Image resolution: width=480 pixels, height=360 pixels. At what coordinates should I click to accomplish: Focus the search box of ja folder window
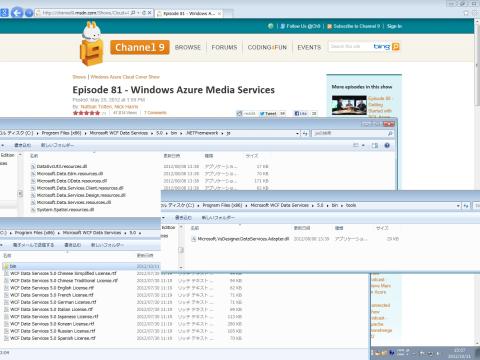point(349,133)
